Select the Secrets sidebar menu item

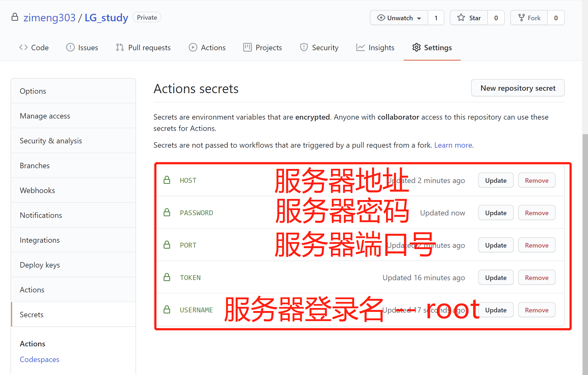tap(31, 315)
